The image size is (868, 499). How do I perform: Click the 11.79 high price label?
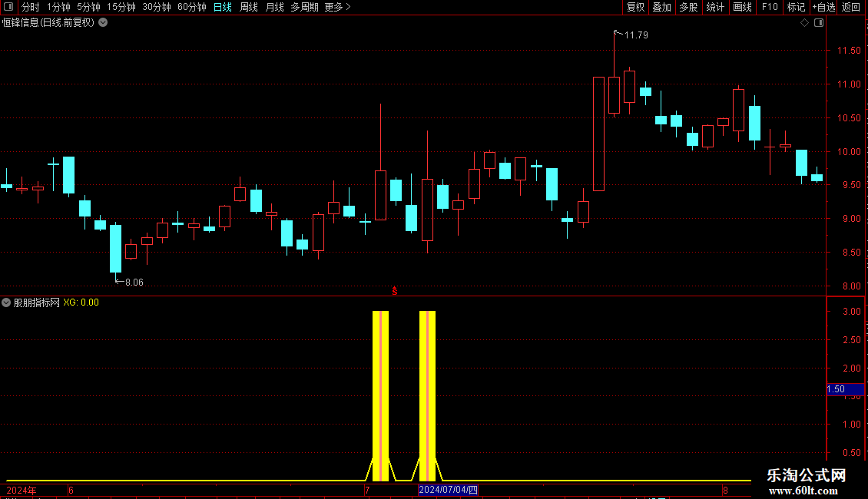point(636,35)
